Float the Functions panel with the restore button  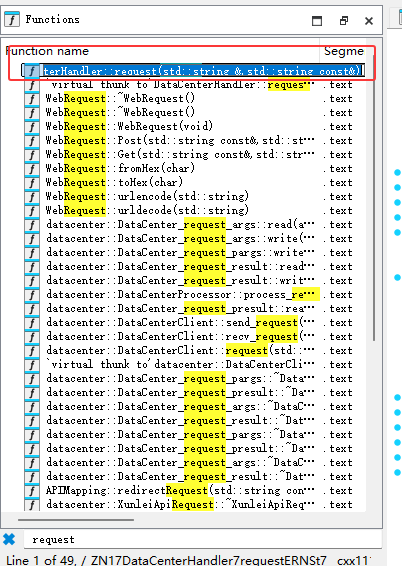pyautogui.click(x=344, y=21)
